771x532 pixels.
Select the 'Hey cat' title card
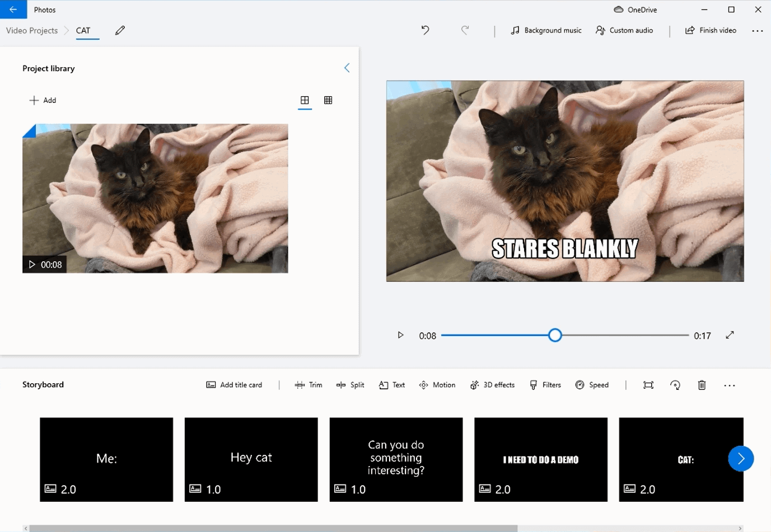click(x=251, y=459)
